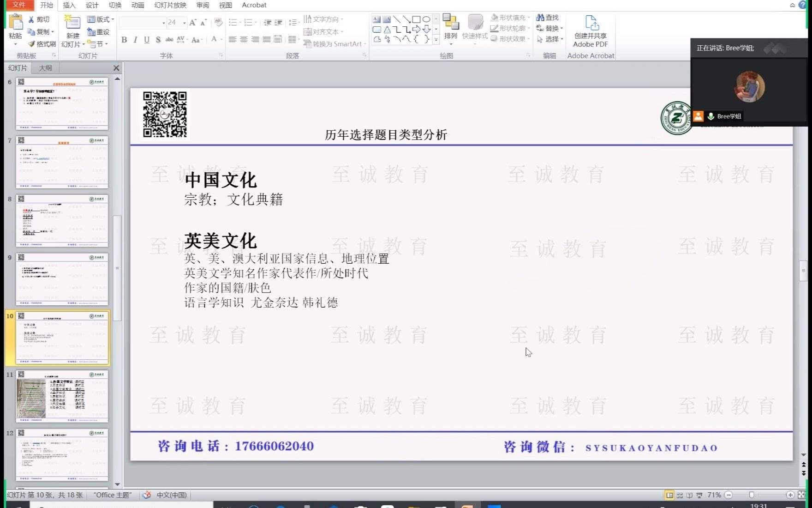Toggle italic formatting
Image resolution: width=812 pixels, height=508 pixels.
coord(135,40)
